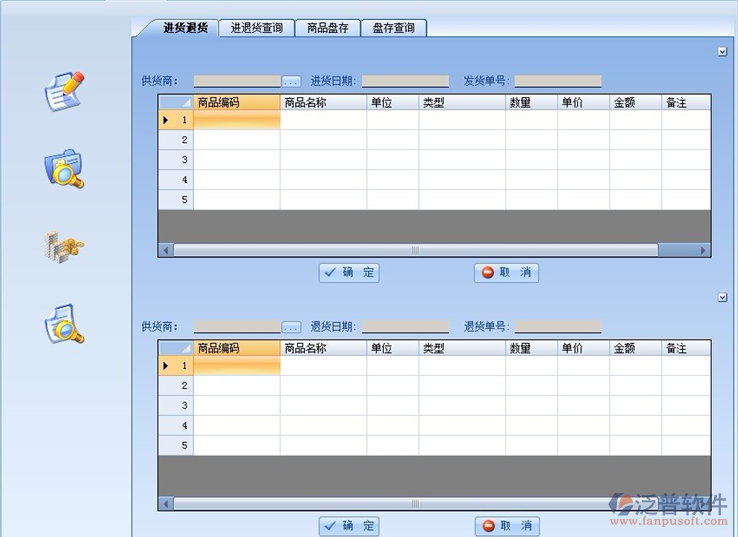Switch to the 进退货查询 tab
This screenshot has height=537, width=738.
[x=257, y=28]
